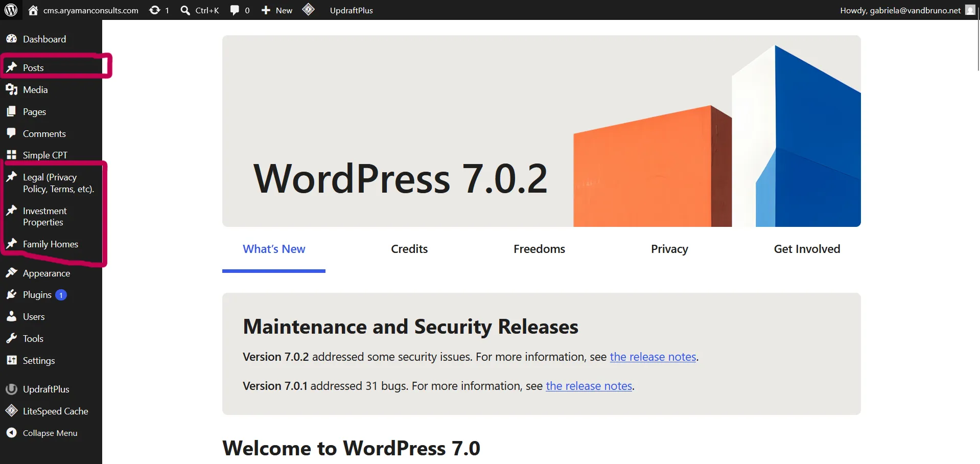Viewport: 980px width, 464px height.
Task: Click the updates refresh icon in admin bar
Action: tap(154, 10)
